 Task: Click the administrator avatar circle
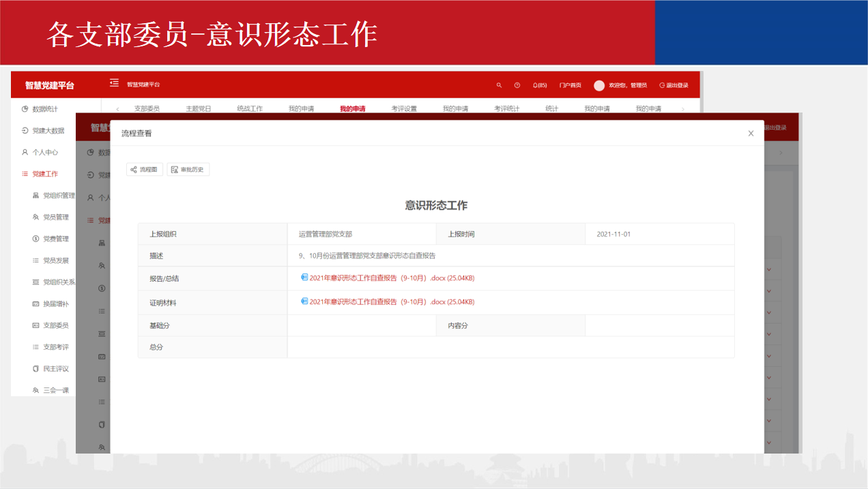tap(599, 85)
